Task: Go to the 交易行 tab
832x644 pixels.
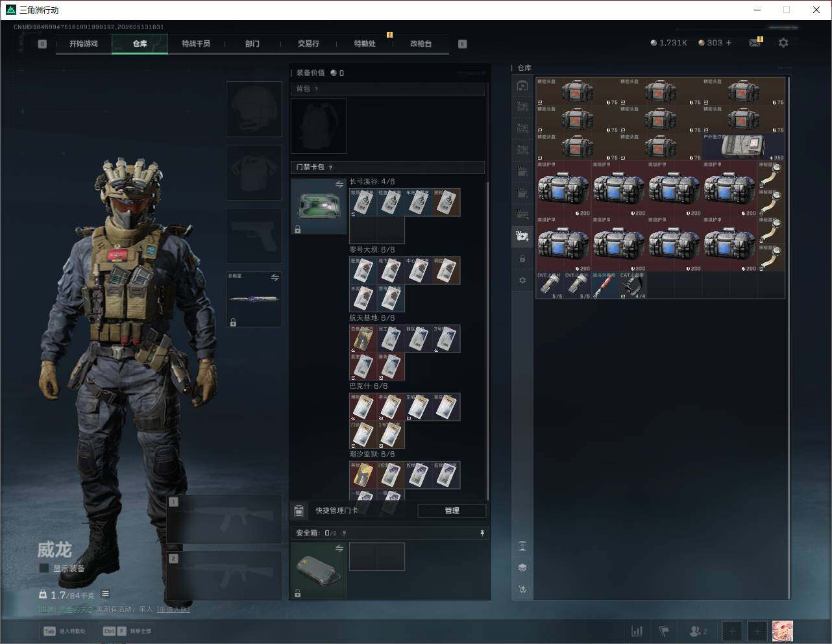Action: click(308, 43)
